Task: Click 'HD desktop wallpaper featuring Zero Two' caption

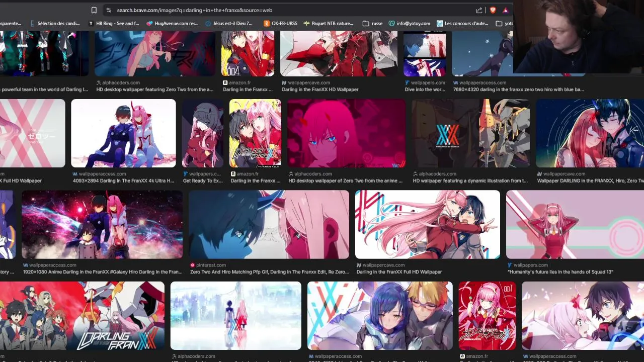Action: tap(155, 89)
